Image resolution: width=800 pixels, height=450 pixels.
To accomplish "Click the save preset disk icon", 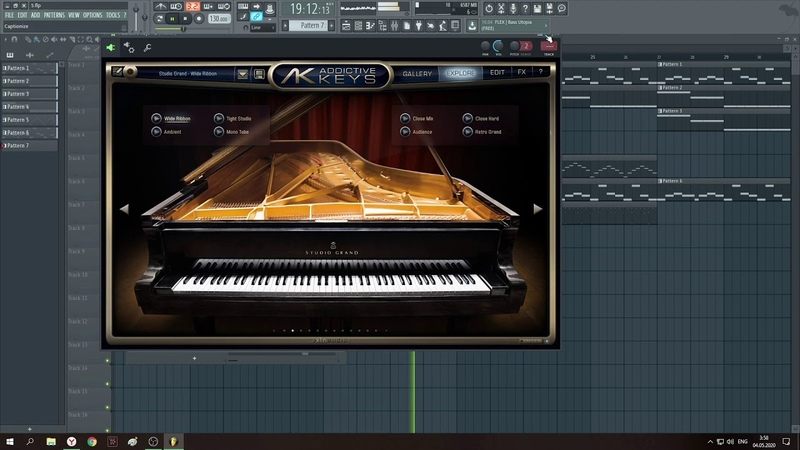I will (258, 73).
